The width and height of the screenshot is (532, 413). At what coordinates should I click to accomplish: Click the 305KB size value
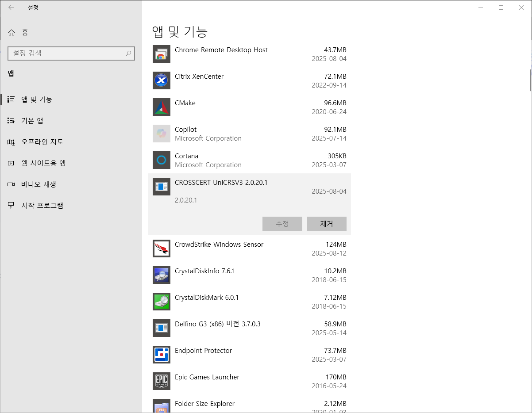point(337,156)
